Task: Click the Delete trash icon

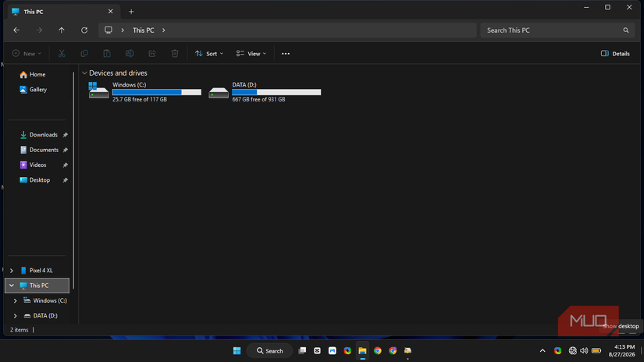Action: (x=175, y=53)
